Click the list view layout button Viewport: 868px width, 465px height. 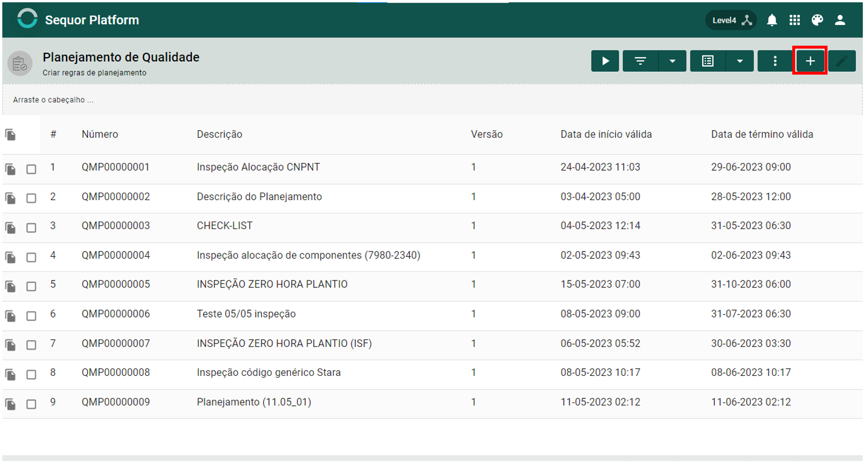pyautogui.click(x=707, y=61)
